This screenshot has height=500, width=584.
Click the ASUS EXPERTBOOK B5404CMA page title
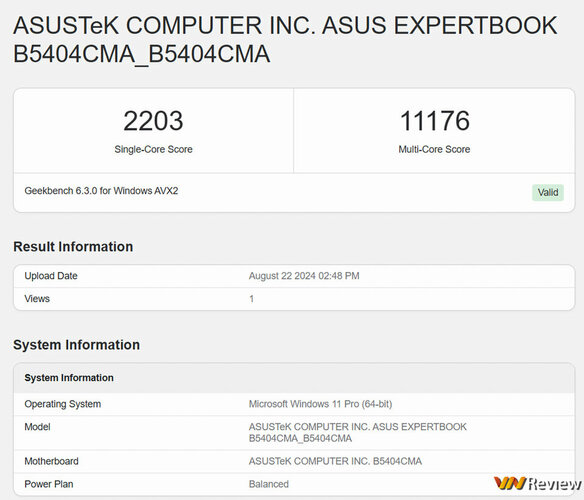point(285,39)
